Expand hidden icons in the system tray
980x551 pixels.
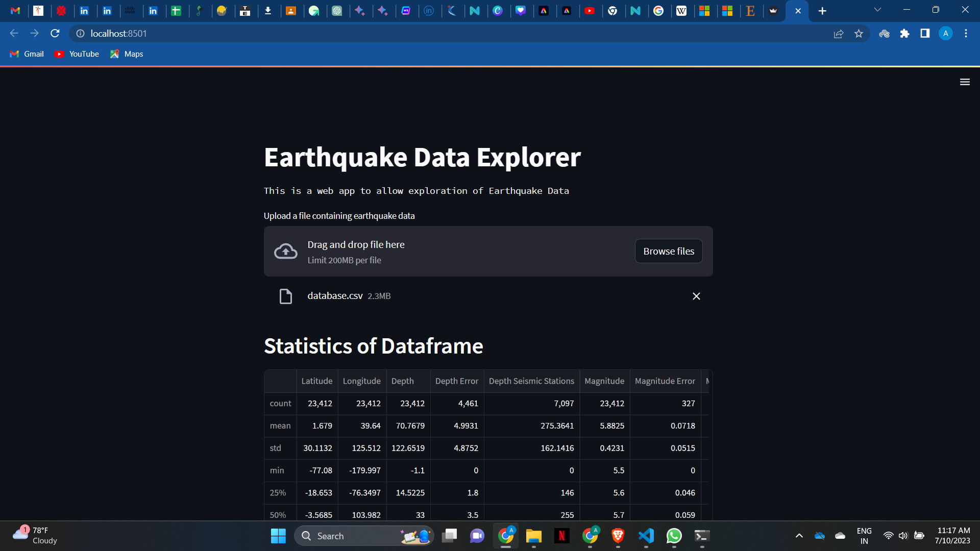coord(799,536)
